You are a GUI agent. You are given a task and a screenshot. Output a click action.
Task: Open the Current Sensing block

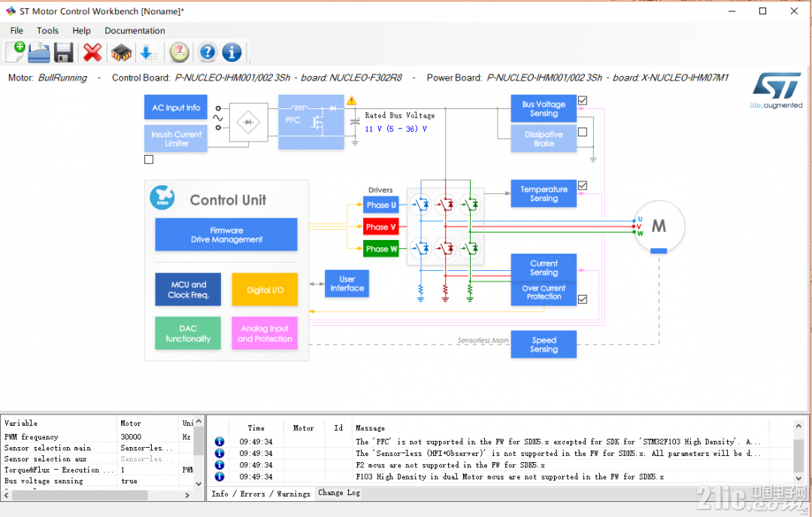(544, 267)
